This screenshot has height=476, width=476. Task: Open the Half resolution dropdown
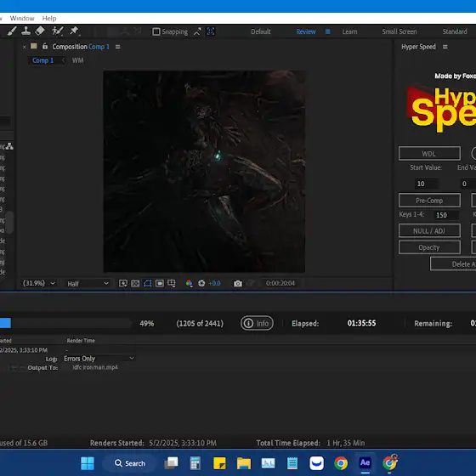click(x=88, y=284)
